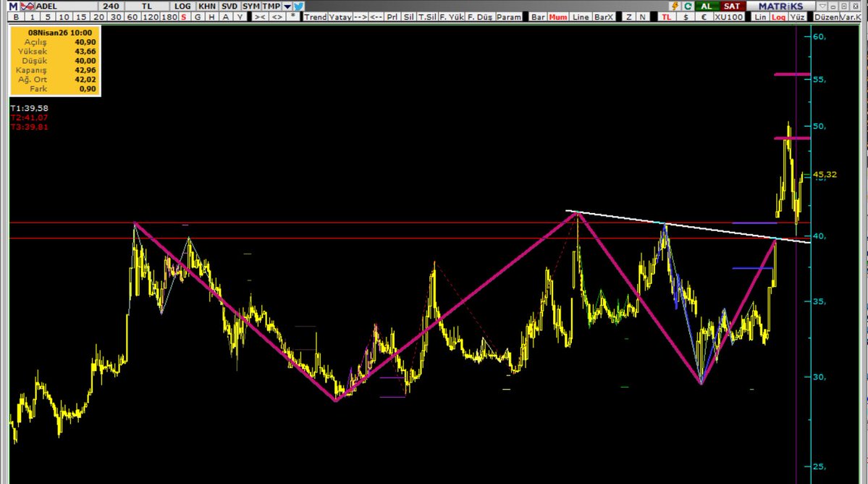This screenshot has width=868, height=484.
Task: Click the compress chart '><' icon
Action: pyautogui.click(x=259, y=17)
